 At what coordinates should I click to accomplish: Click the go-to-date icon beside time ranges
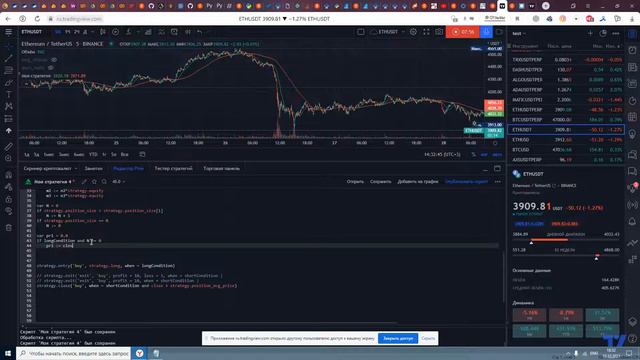pos(142,155)
